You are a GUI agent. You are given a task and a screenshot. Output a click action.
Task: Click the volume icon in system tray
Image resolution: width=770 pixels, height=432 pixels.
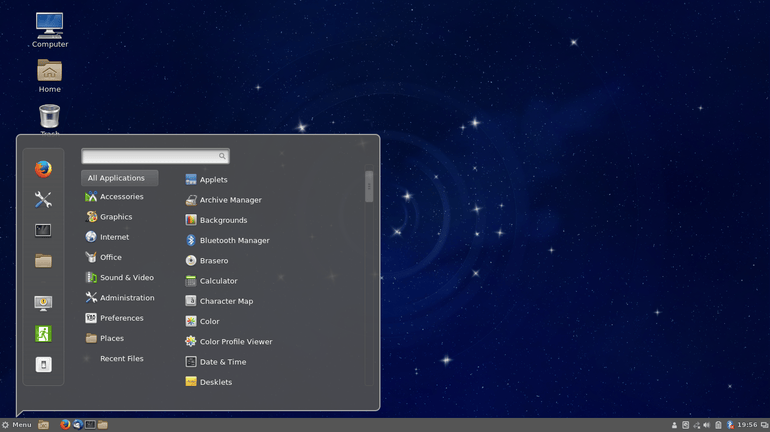click(x=707, y=425)
